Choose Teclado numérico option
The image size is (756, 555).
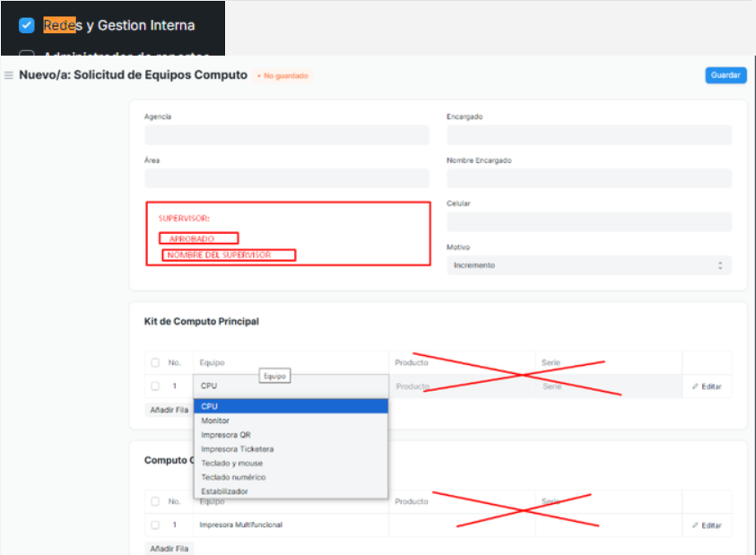click(291, 477)
